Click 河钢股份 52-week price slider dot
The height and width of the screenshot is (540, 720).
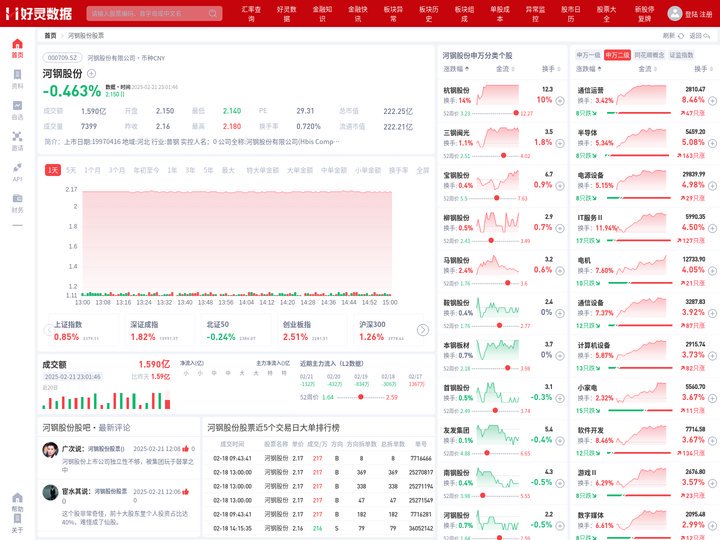coord(361,397)
